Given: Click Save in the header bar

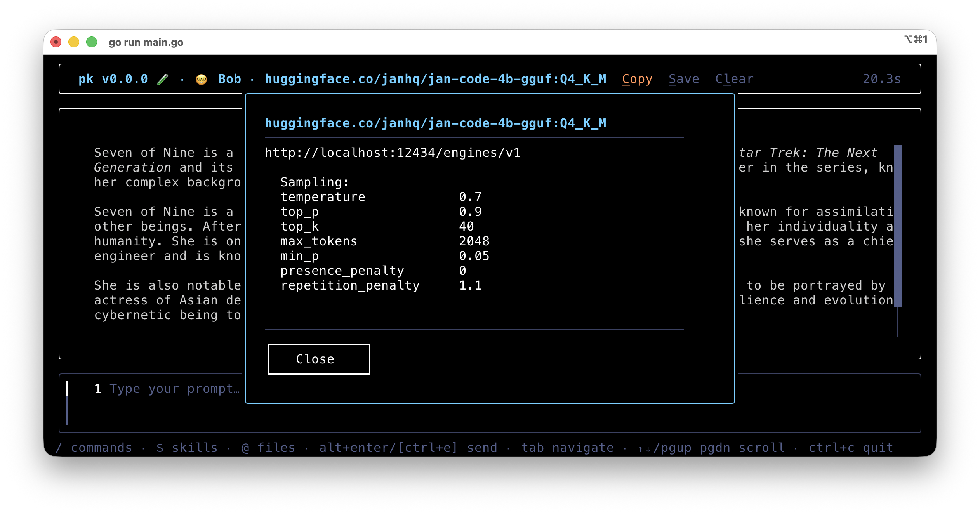Looking at the screenshot, I should pos(684,79).
